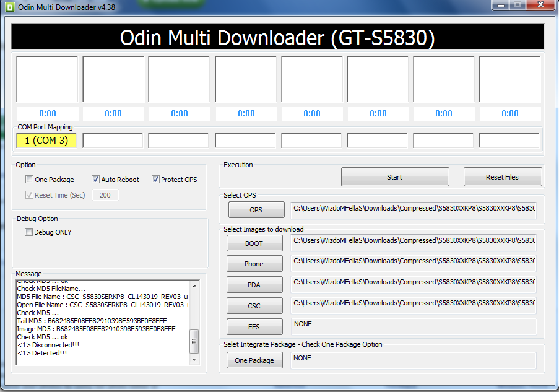Open the OPS file selector
This screenshot has width=559, height=392.
pyautogui.click(x=256, y=210)
